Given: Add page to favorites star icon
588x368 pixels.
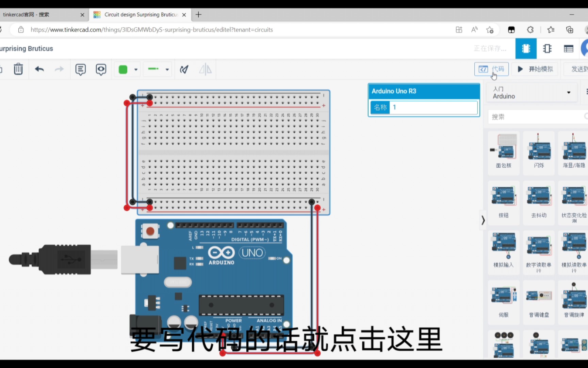Looking at the screenshot, I should 490,30.
